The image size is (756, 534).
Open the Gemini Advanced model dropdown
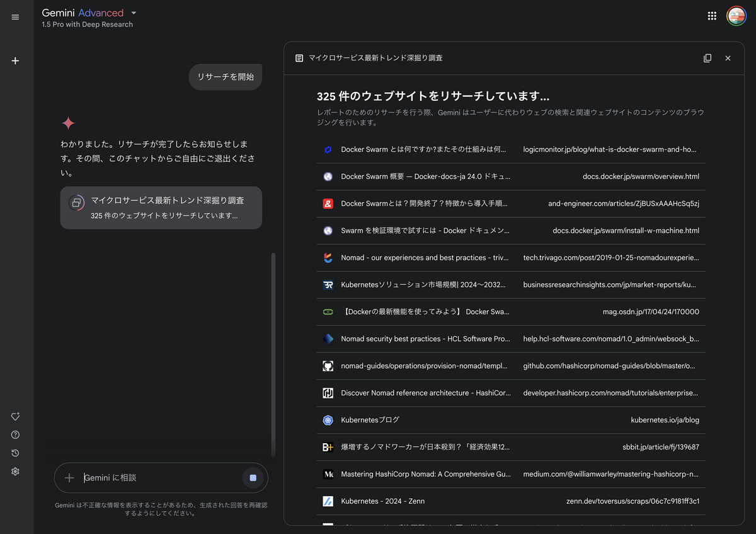[133, 13]
